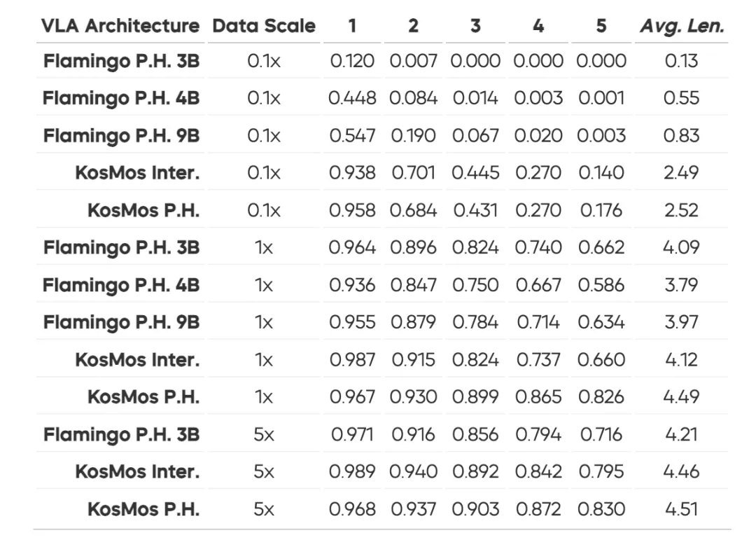The width and height of the screenshot is (756, 540).
Task: Click the cell containing 0.989
Action: point(352,471)
